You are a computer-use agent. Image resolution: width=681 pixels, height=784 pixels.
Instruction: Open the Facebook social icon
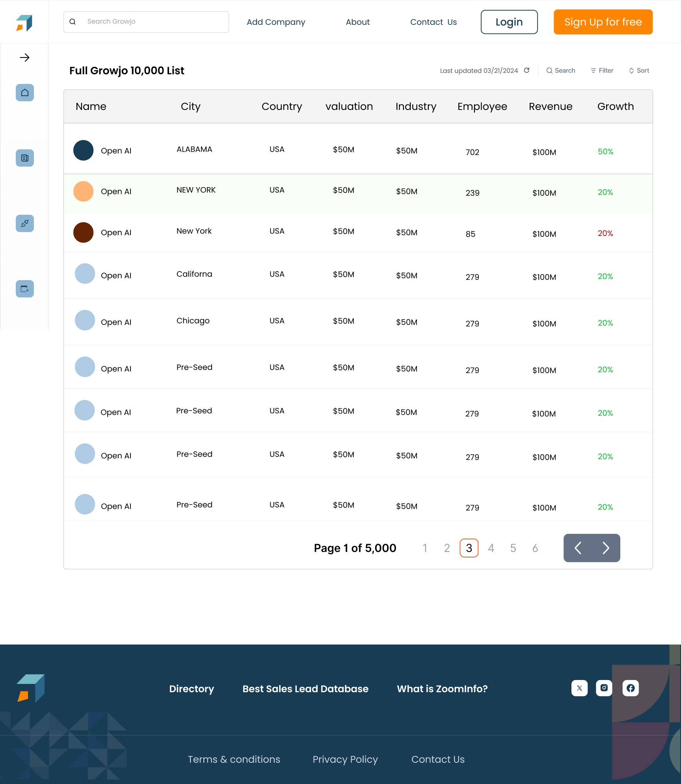pyautogui.click(x=631, y=688)
